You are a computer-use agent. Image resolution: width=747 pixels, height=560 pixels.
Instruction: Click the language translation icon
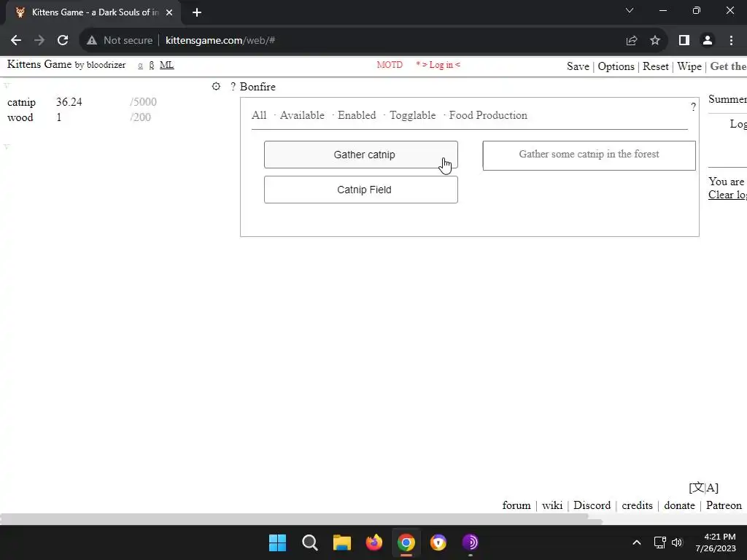(704, 488)
